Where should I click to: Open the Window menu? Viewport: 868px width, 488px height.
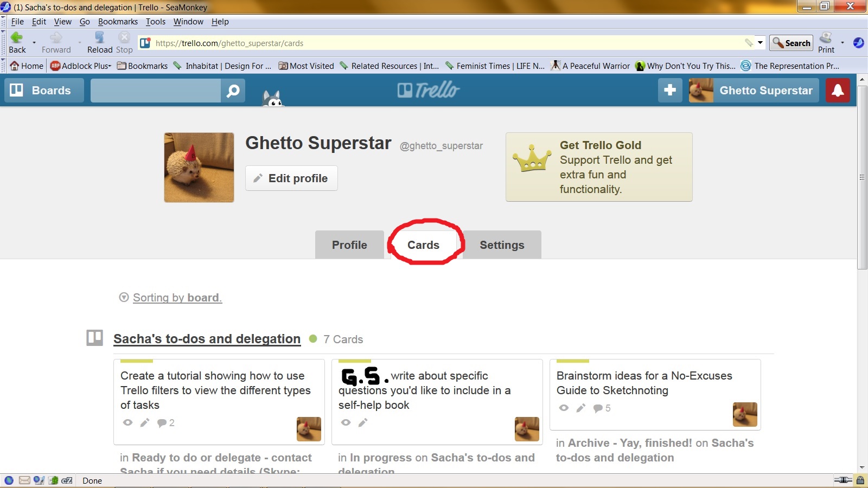click(188, 22)
